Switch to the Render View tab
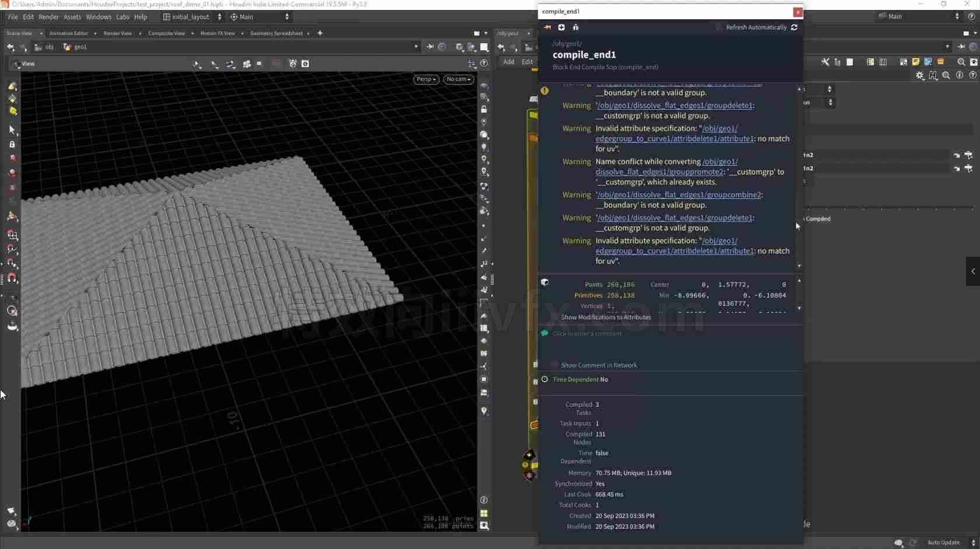 point(118,33)
